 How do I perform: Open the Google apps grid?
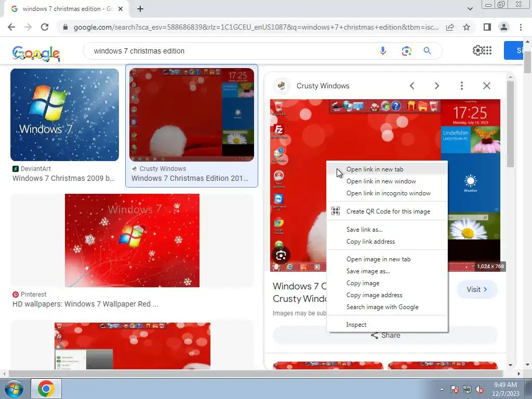[487, 50]
